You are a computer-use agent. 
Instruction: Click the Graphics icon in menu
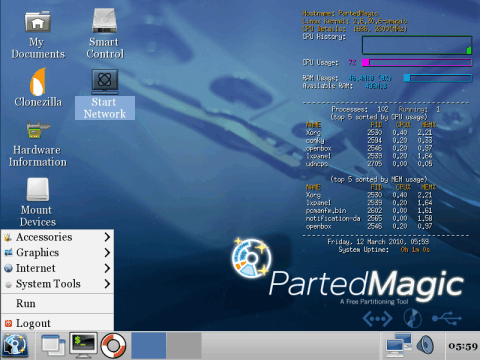click(8, 253)
